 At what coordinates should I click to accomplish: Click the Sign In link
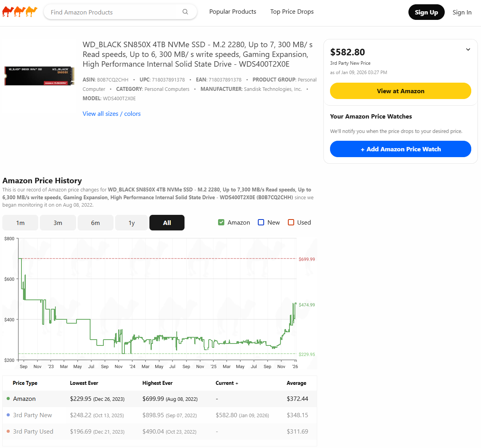[x=462, y=12]
